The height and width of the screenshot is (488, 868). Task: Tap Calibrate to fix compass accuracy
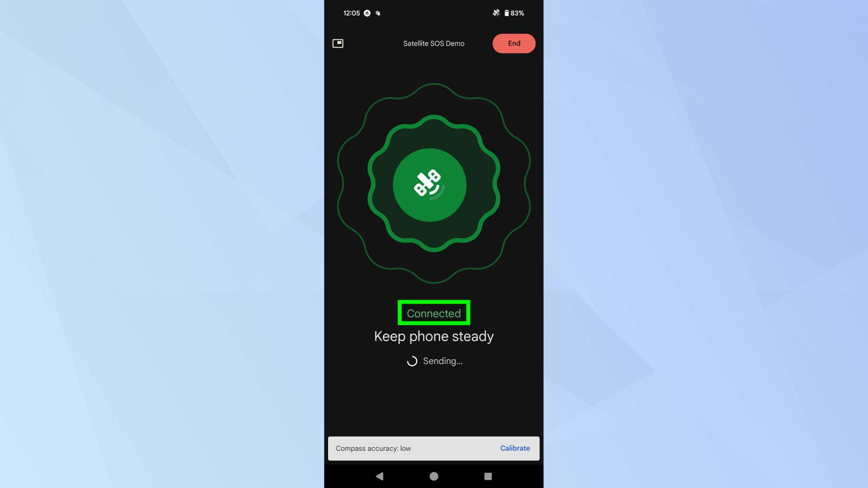tap(514, 448)
